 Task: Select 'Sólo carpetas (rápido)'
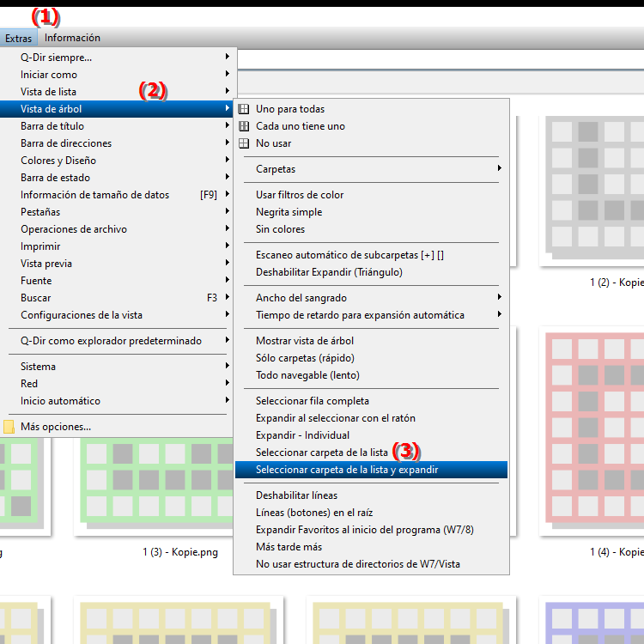coord(371,358)
